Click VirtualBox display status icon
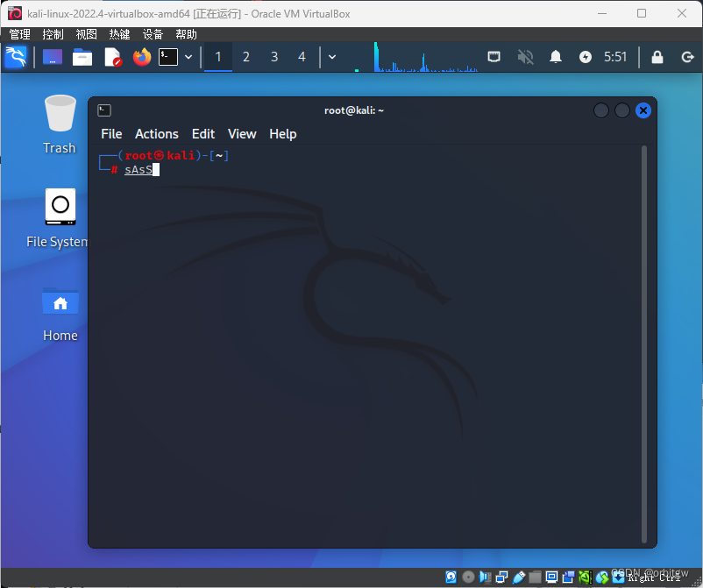This screenshot has height=588, width=703. click(x=551, y=577)
